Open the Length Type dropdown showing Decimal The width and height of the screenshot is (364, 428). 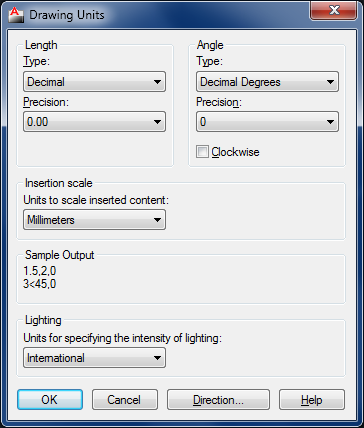point(94,82)
